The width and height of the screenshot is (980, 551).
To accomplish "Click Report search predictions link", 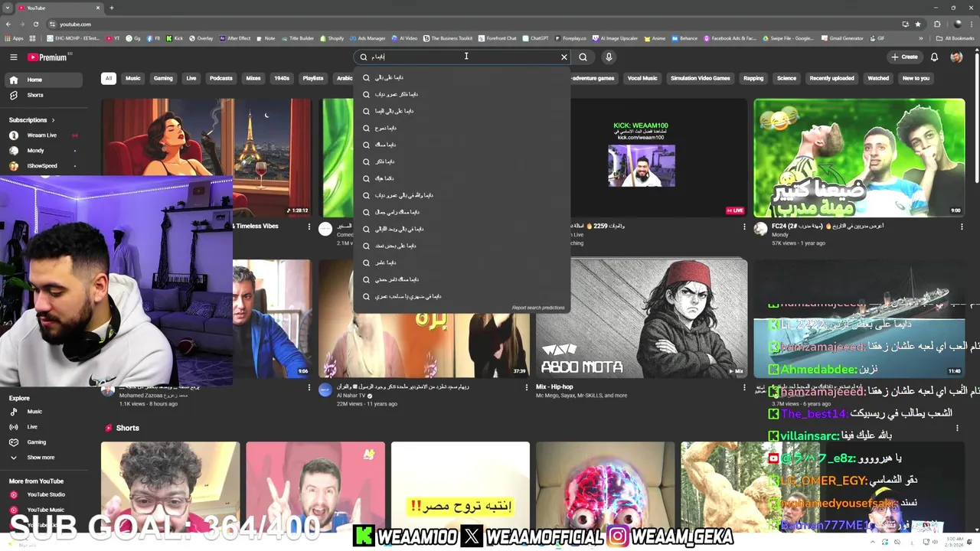I will click(x=538, y=308).
